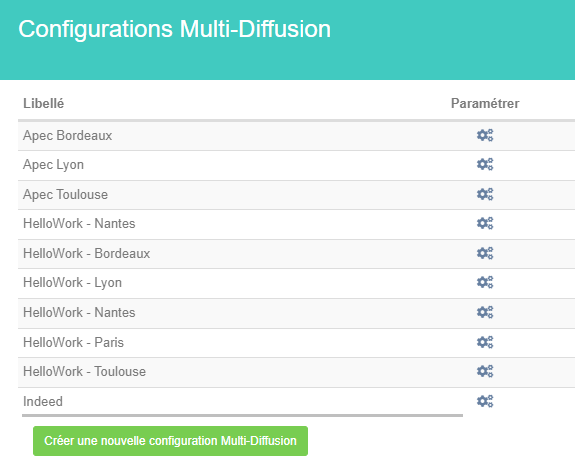This screenshot has width=575, height=474.
Task: Sort by the Libellé column header
Action: [44, 103]
